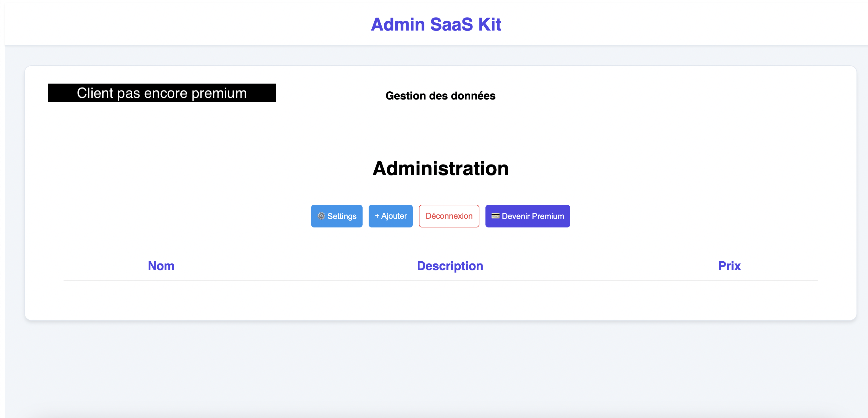Click the Settings gear icon
868x418 pixels.
coord(321,216)
